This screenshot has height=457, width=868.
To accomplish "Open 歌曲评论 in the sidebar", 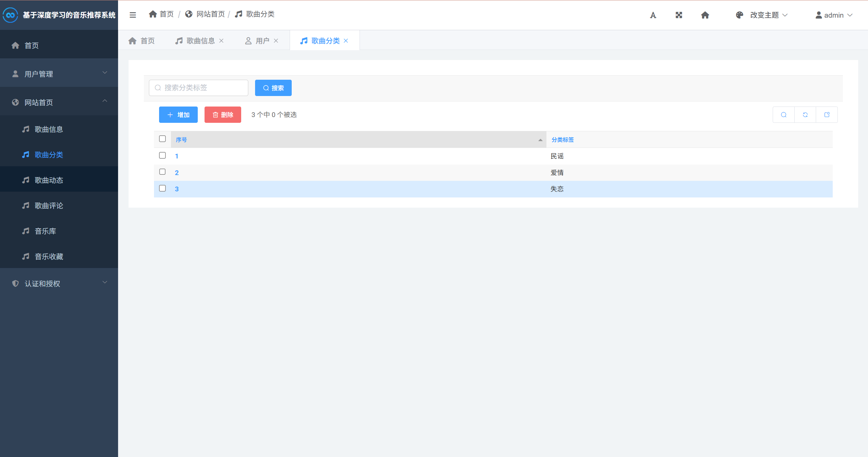I will [49, 206].
